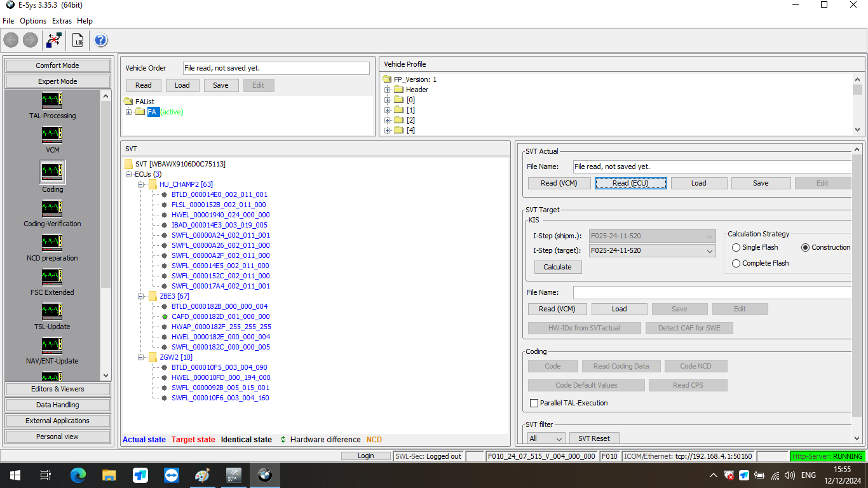The image size is (868, 488).
Task: Click the ZGW2 folder icon
Action: coord(153,357)
